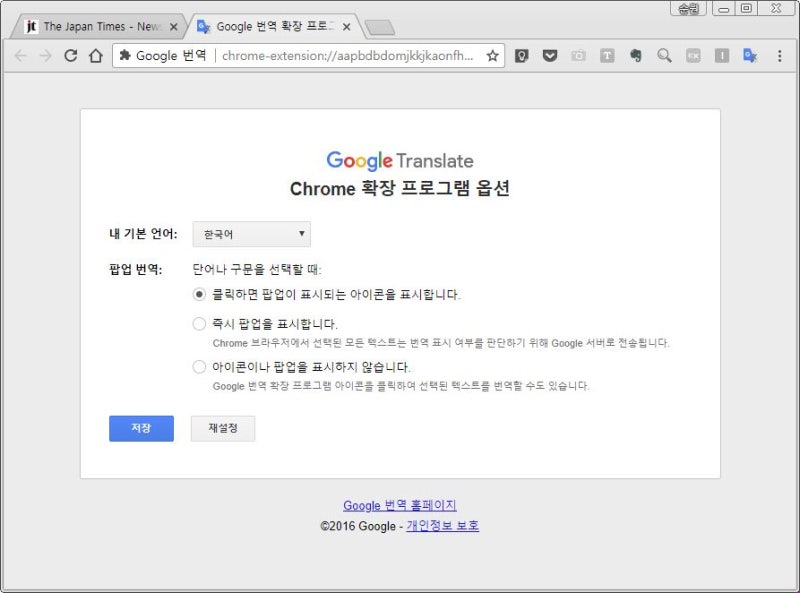Click the 손님 guest profile button

point(688,8)
